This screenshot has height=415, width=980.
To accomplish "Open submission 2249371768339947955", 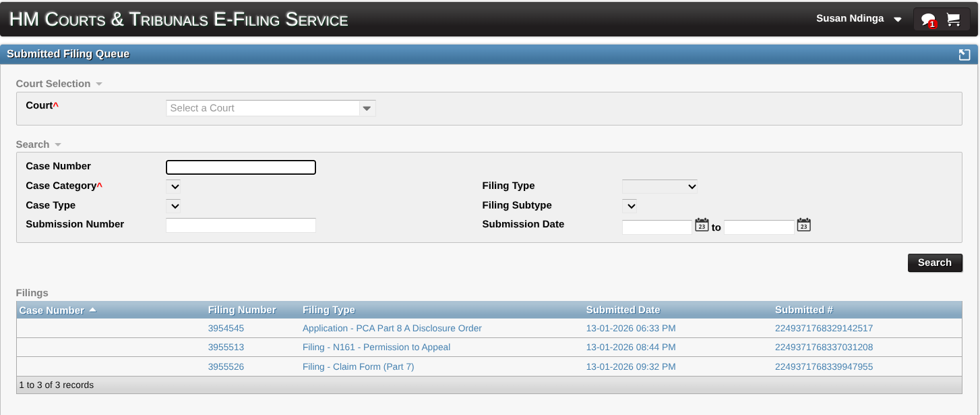I will coord(824,367).
